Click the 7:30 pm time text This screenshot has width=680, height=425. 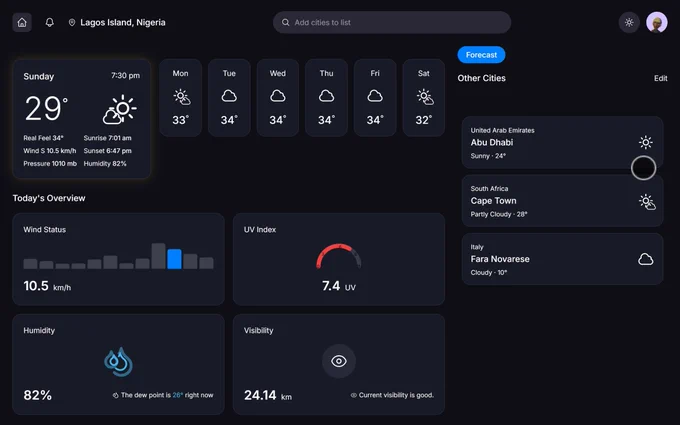pos(125,75)
